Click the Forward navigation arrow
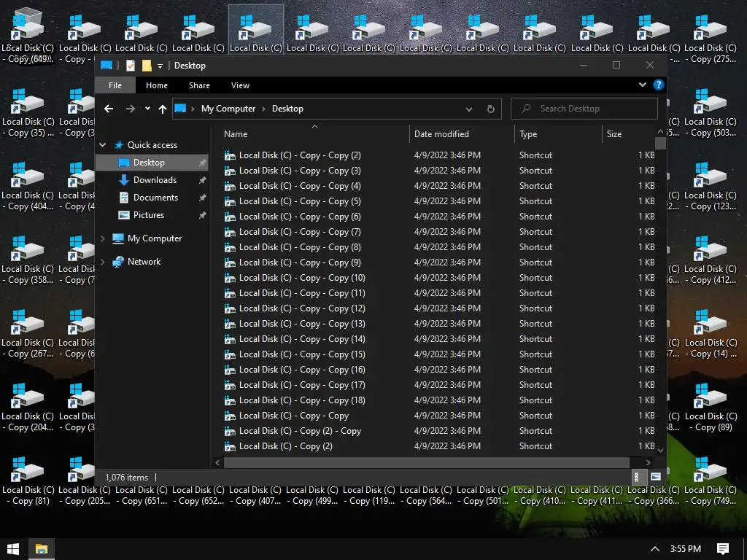The image size is (747, 560). (x=130, y=109)
